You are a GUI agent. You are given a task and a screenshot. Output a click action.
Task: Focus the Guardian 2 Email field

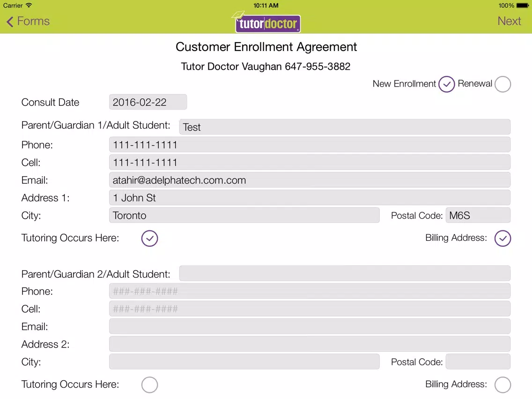click(310, 326)
